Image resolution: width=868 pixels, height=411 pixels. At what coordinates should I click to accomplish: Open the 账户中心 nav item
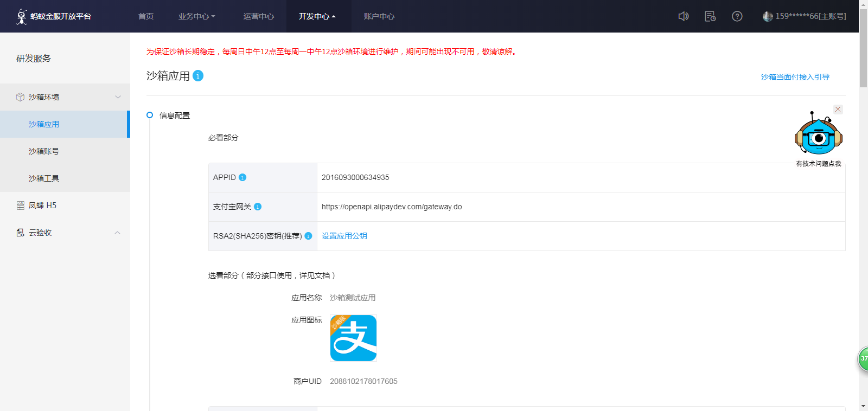click(379, 16)
